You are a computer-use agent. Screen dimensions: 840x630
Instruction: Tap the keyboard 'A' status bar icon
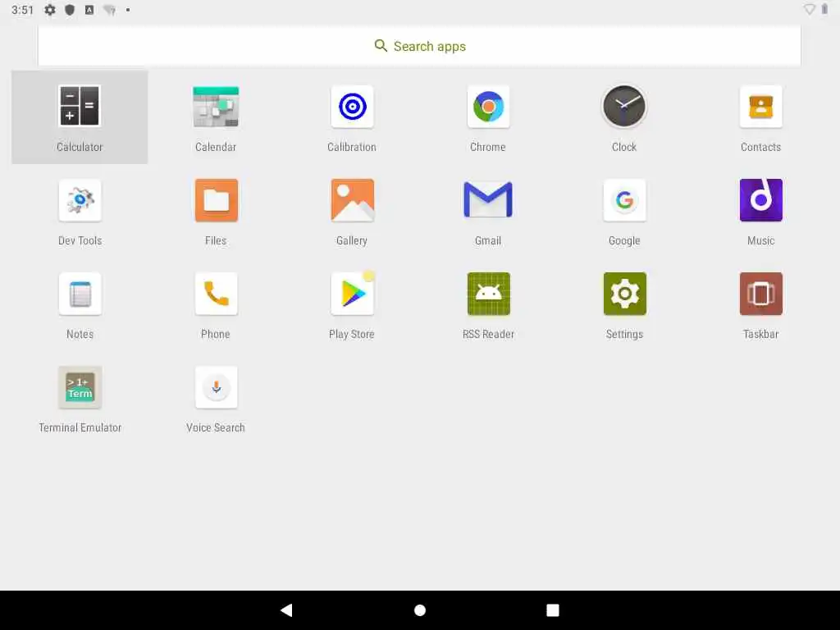coord(89,10)
